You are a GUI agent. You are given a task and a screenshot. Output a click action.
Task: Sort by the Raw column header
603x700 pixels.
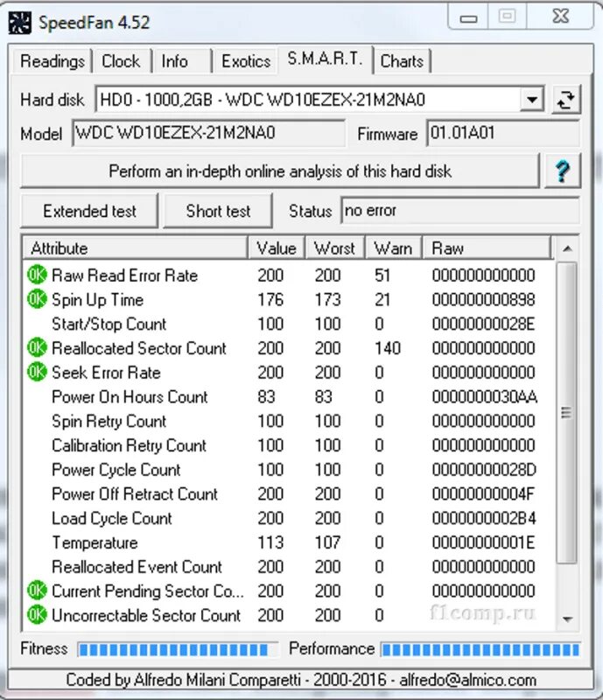pos(487,248)
